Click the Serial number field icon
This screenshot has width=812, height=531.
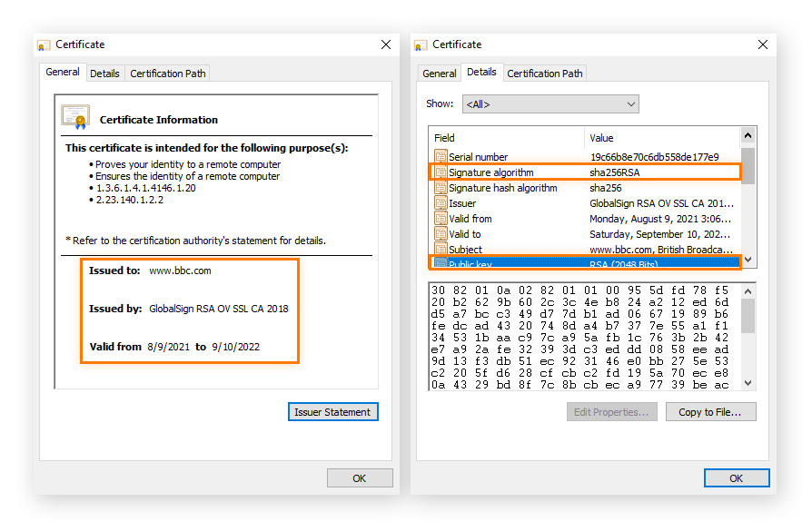click(x=441, y=156)
